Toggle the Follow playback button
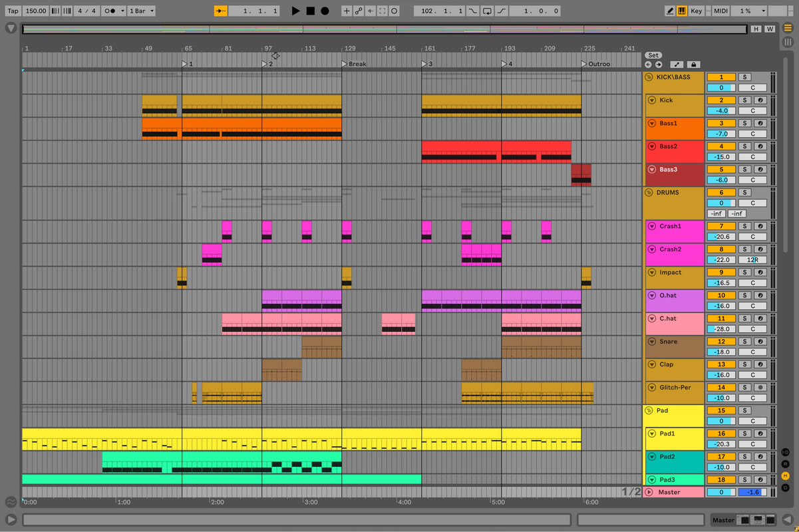The image size is (799, 532). (x=221, y=11)
